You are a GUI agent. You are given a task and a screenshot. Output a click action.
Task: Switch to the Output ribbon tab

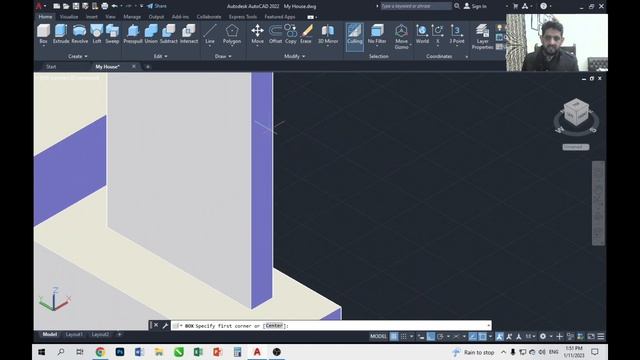pyautogui.click(x=156, y=17)
